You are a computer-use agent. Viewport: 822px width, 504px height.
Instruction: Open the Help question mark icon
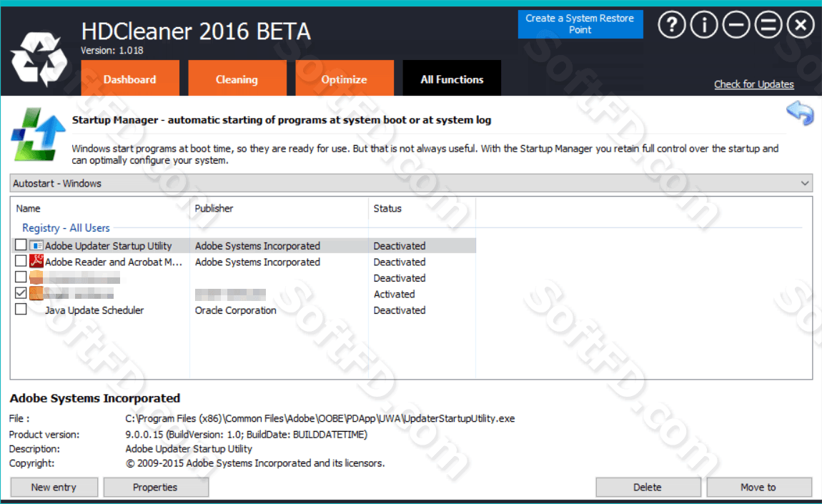(x=672, y=24)
